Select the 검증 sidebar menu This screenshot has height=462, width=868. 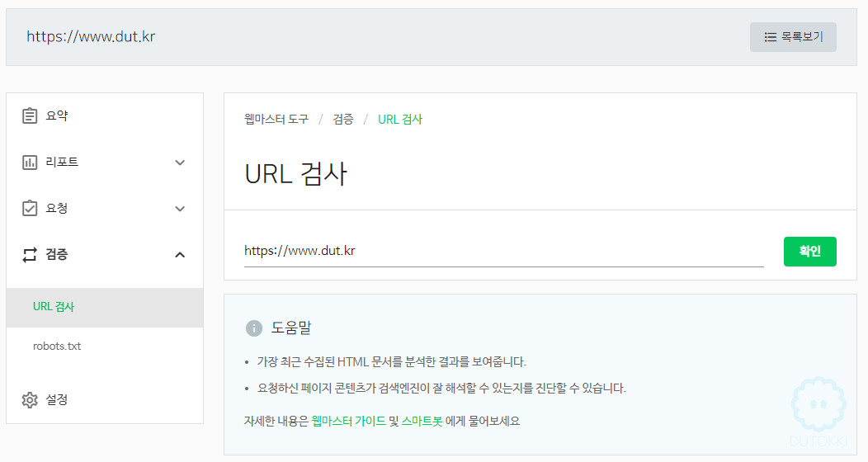[105, 255]
